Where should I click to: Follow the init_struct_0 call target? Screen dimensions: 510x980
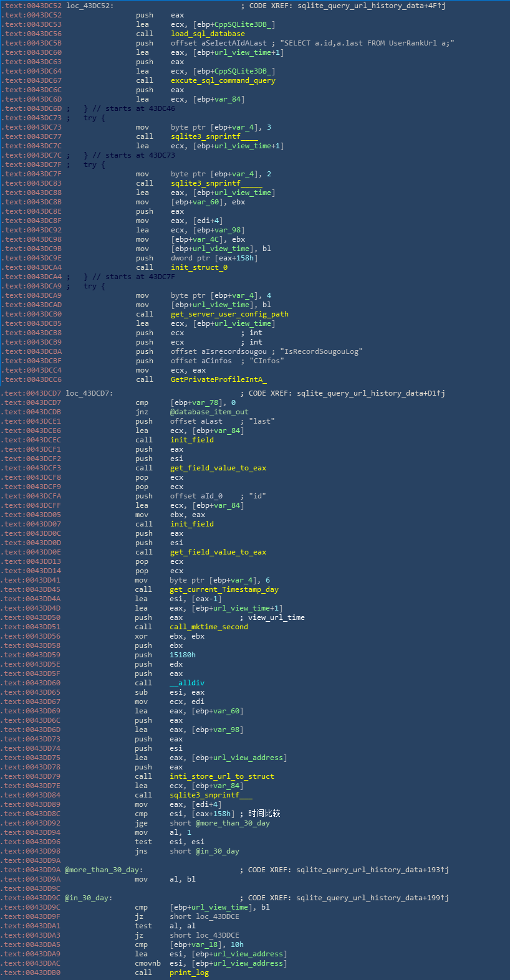(199, 267)
